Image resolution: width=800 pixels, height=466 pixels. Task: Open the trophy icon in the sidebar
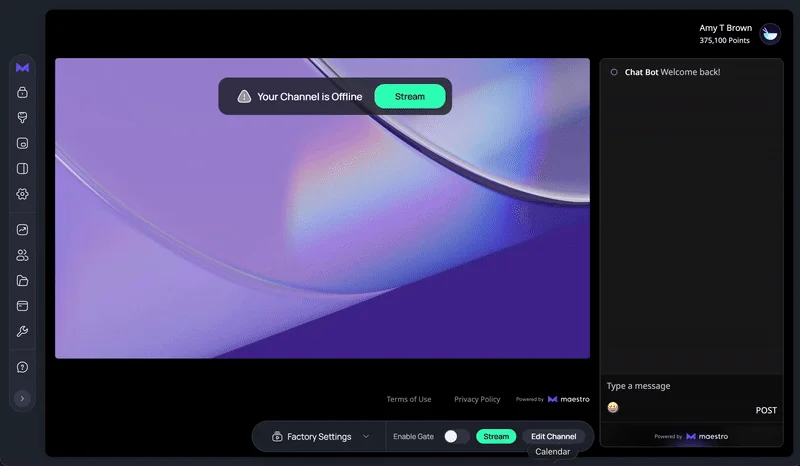pyautogui.click(x=22, y=117)
